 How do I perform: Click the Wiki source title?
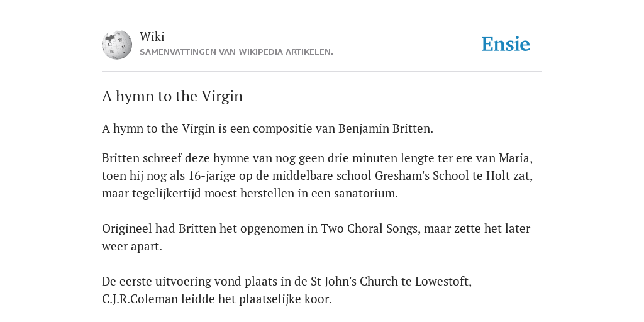click(x=152, y=37)
